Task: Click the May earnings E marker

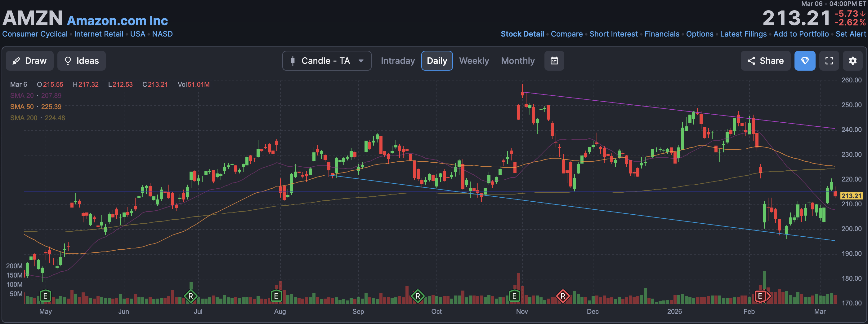Action: point(46,296)
